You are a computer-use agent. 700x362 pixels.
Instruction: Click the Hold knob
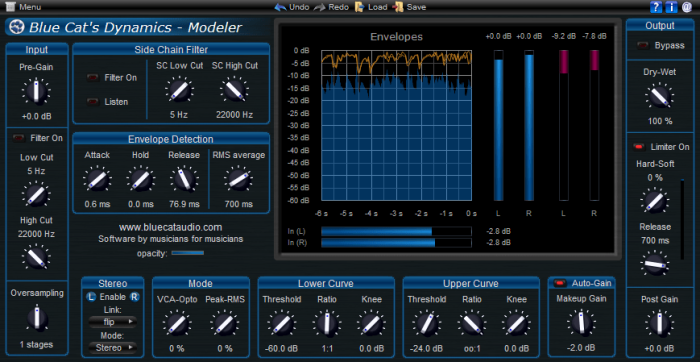(140, 179)
